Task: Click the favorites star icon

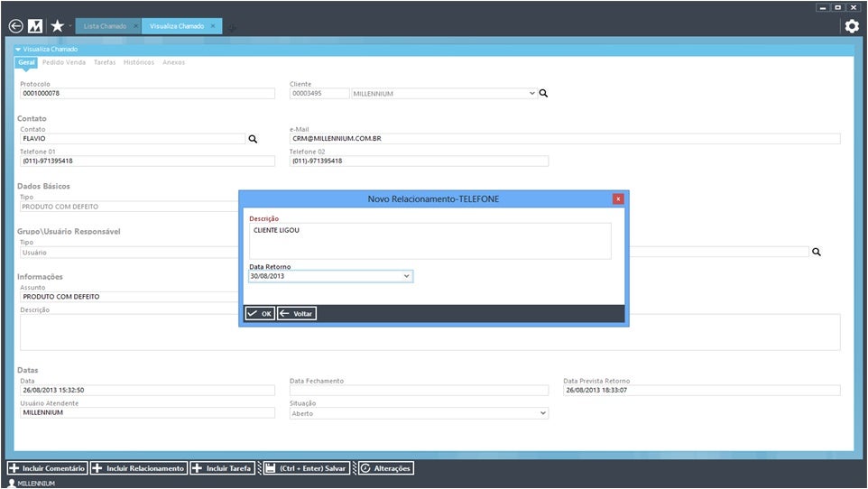Action: (57, 26)
